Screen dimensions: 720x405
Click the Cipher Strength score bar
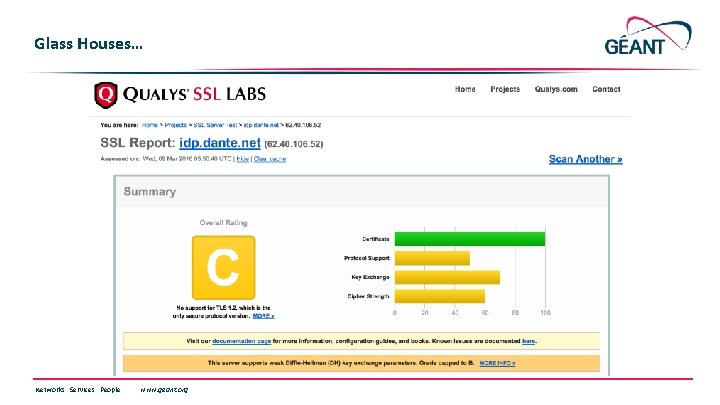coord(440,296)
